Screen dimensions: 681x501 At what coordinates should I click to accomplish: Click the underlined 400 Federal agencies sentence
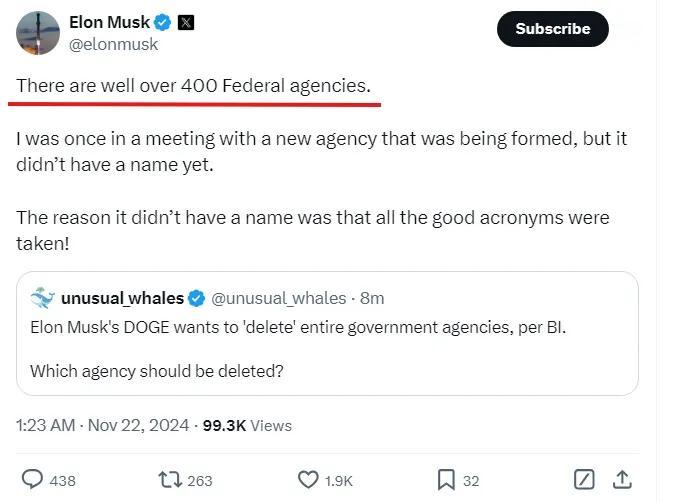(x=193, y=86)
